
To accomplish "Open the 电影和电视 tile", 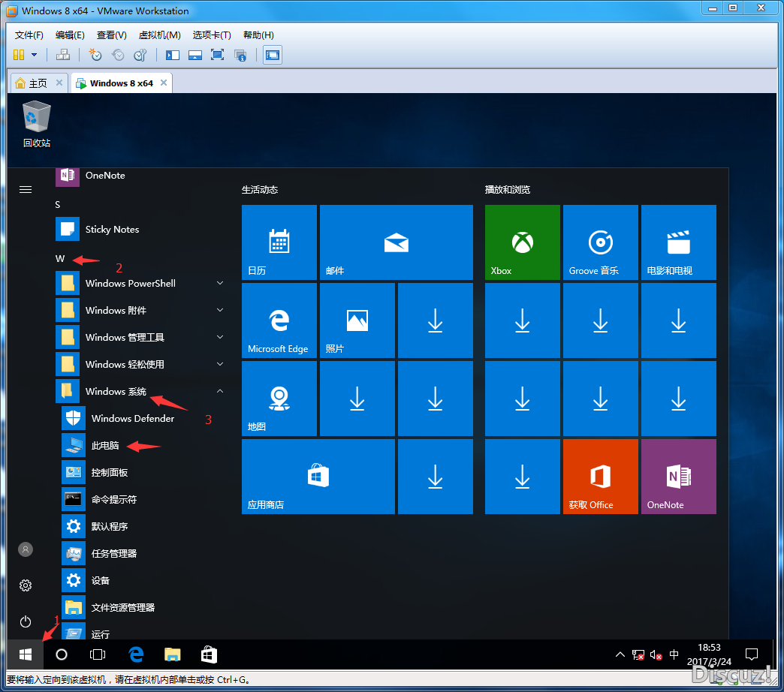I will tap(679, 242).
